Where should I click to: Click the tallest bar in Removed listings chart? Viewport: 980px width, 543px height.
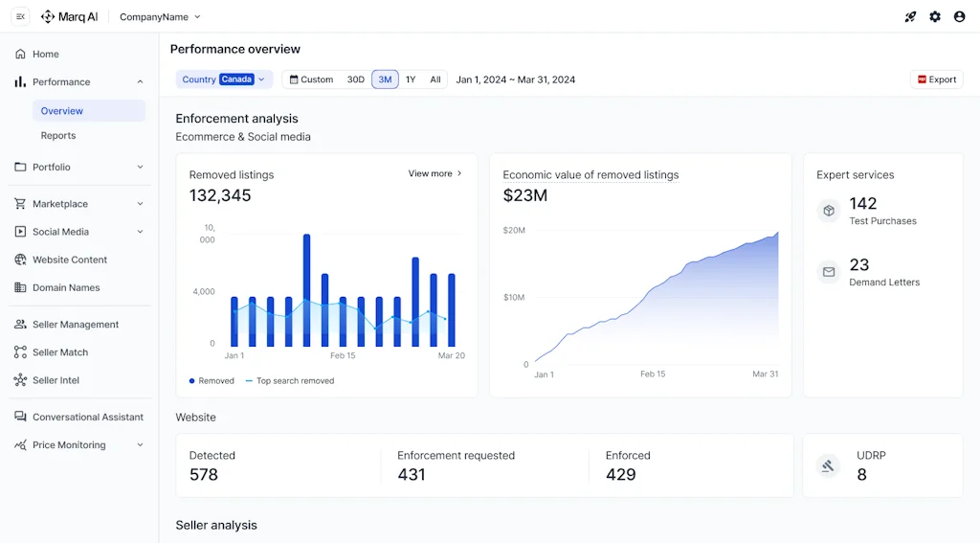pyautogui.click(x=306, y=289)
